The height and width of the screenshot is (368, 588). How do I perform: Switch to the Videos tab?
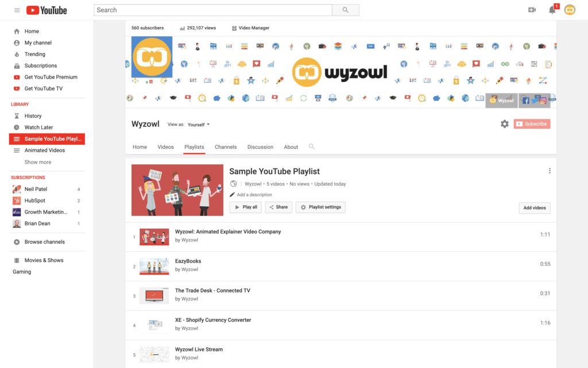165,147
